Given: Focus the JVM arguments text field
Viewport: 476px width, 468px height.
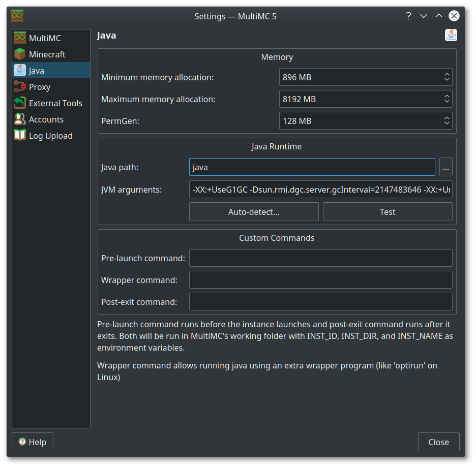Looking at the screenshot, I should point(320,190).
